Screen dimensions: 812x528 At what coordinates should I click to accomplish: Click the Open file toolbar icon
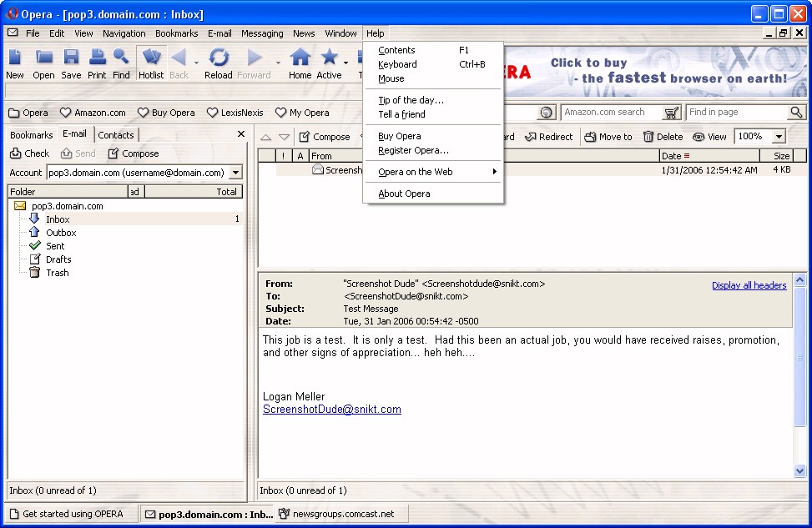[x=43, y=63]
